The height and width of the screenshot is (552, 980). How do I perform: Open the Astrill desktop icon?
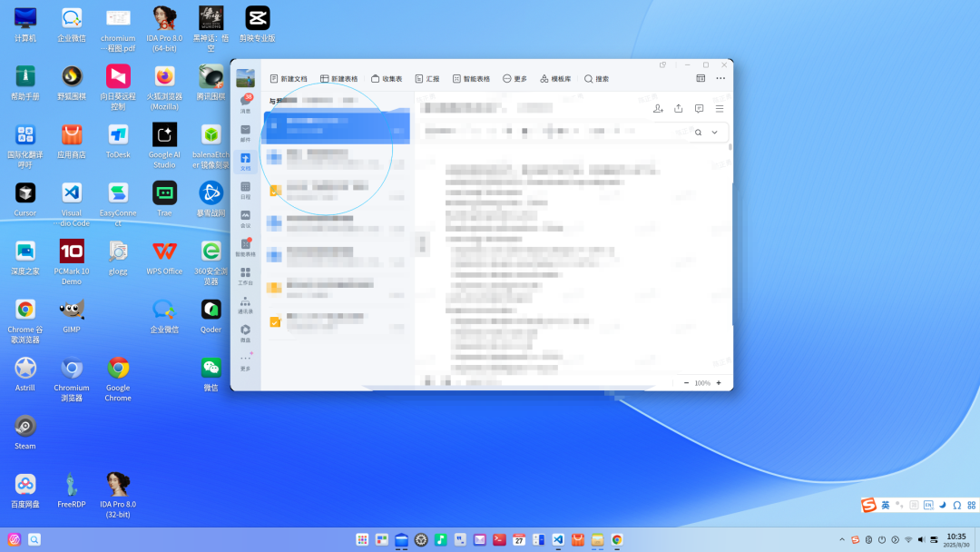(25, 374)
